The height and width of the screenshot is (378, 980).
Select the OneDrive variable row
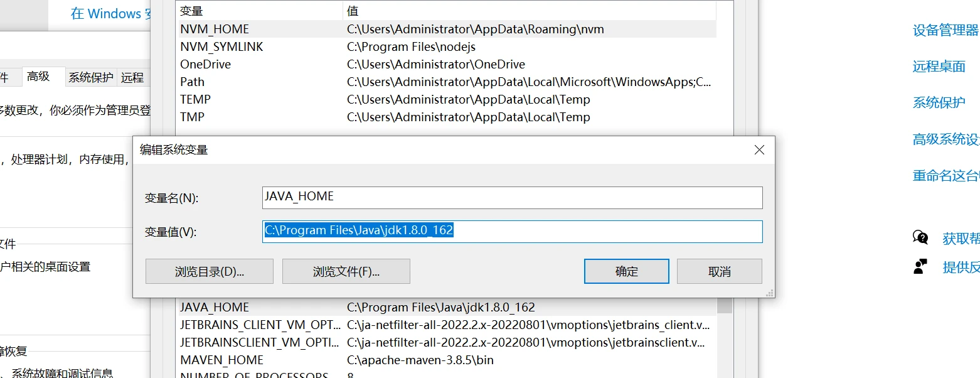[205, 64]
